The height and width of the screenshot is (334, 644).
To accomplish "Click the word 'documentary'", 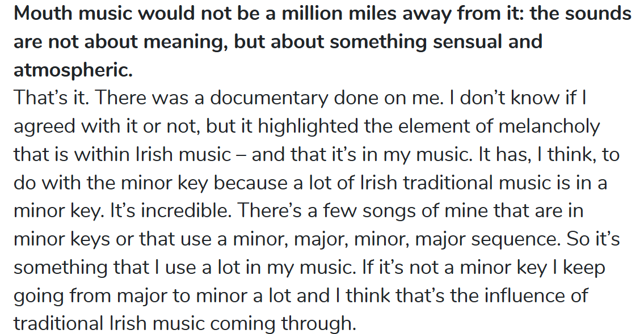I will (x=269, y=99).
